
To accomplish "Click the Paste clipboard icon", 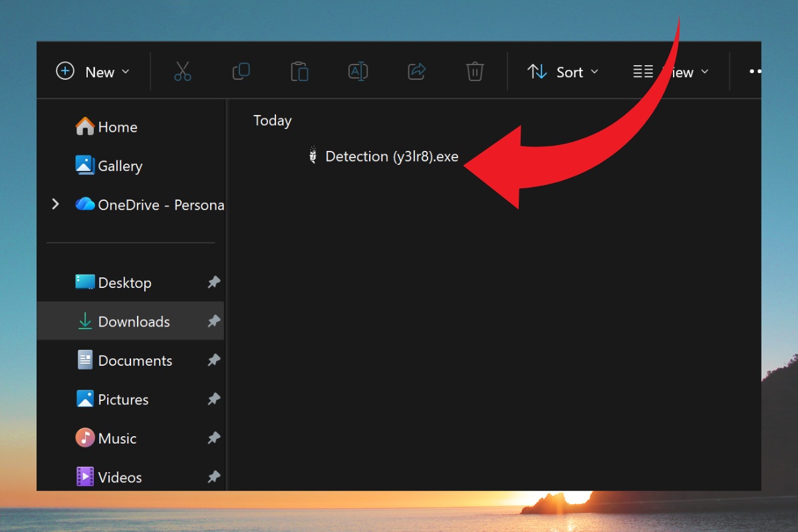I will [x=299, y=72].
